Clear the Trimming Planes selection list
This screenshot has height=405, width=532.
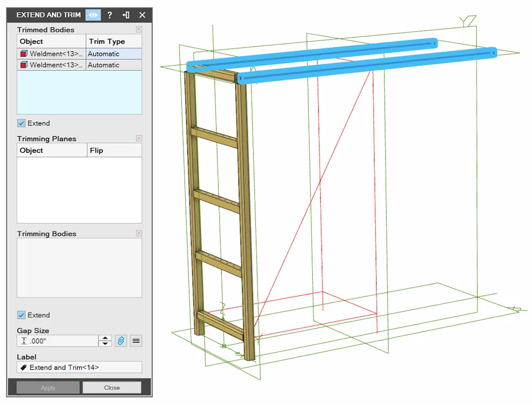(x=139, y=138)
